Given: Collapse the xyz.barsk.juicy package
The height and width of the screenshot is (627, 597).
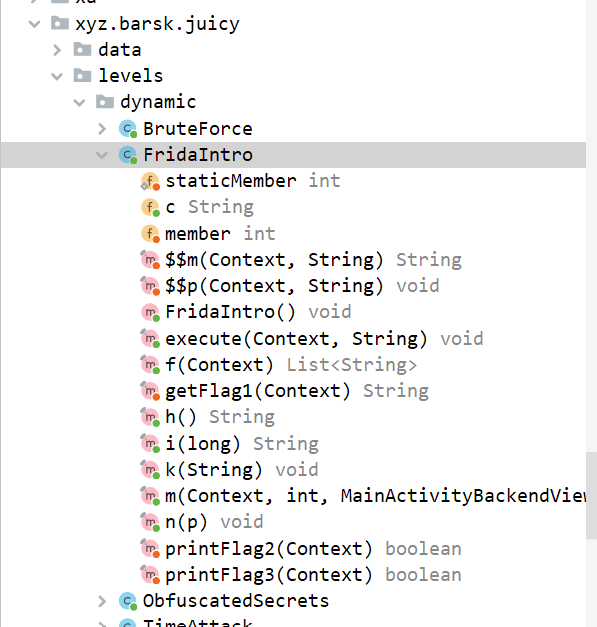Looking at the screenshot, I should pyautogui.click(x=35, y=24).
